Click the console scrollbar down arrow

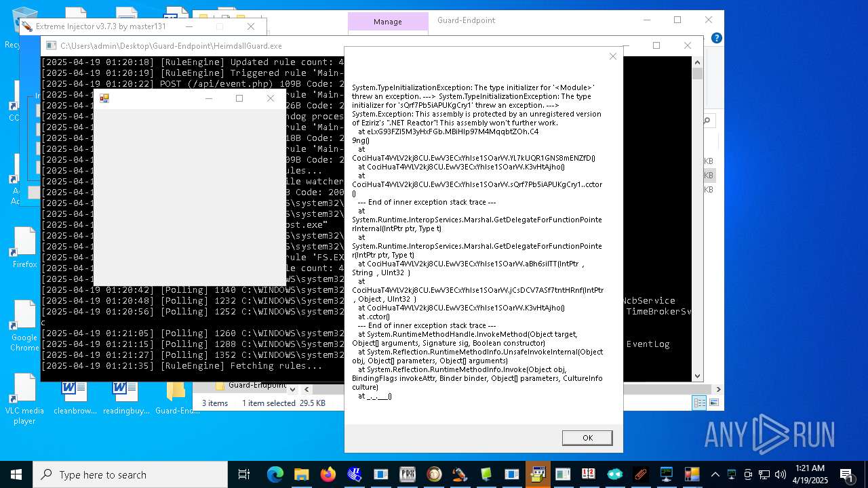(697, 375)
